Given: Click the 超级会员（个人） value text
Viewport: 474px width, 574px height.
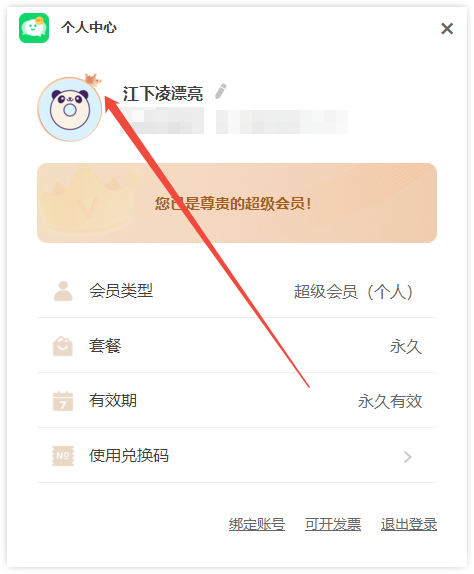Looking at the screenshot, I should 354,292.
